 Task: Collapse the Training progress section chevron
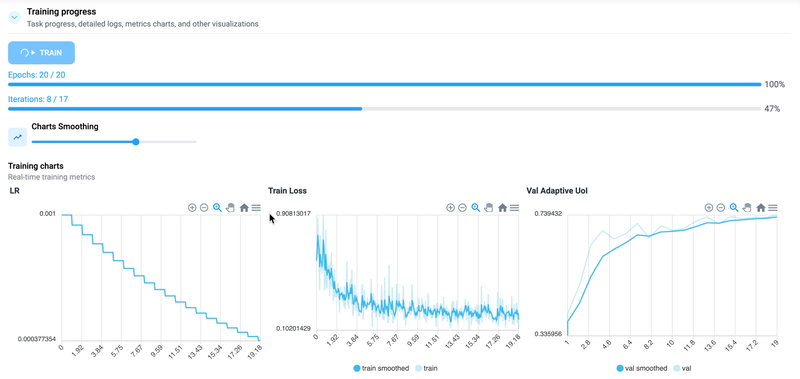(15, 18)
